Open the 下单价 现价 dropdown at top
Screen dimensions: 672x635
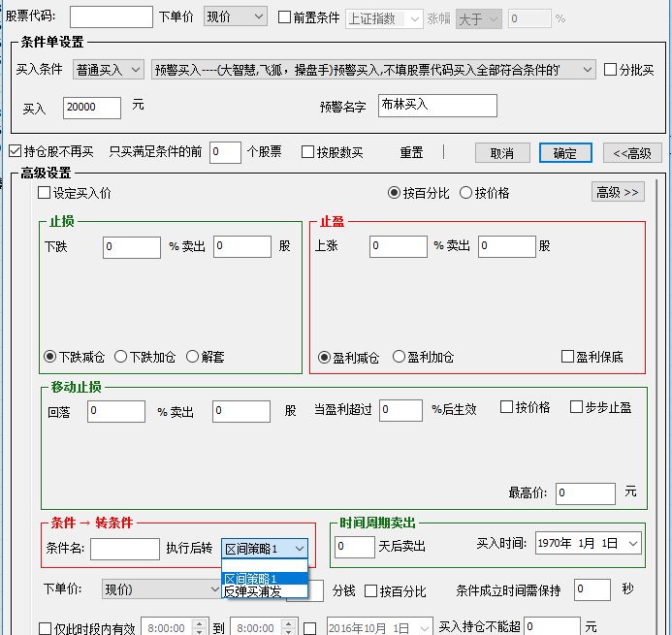tap(236, 16)
